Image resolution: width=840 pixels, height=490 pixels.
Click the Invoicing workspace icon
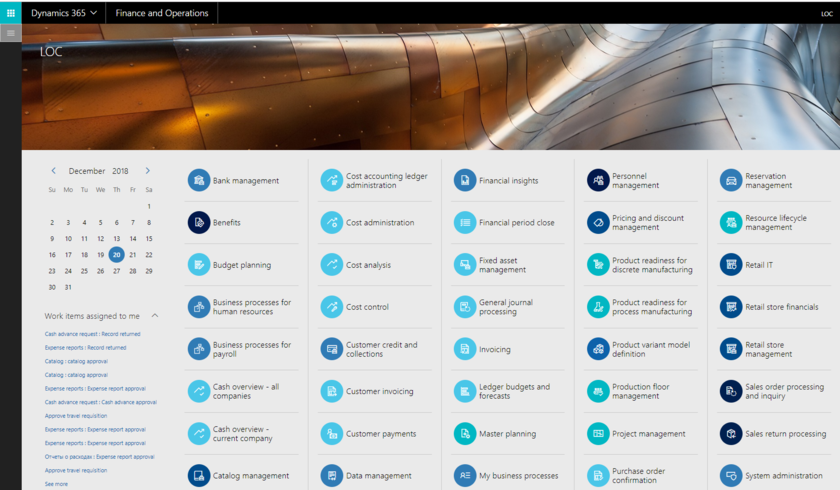coord(464,349)
